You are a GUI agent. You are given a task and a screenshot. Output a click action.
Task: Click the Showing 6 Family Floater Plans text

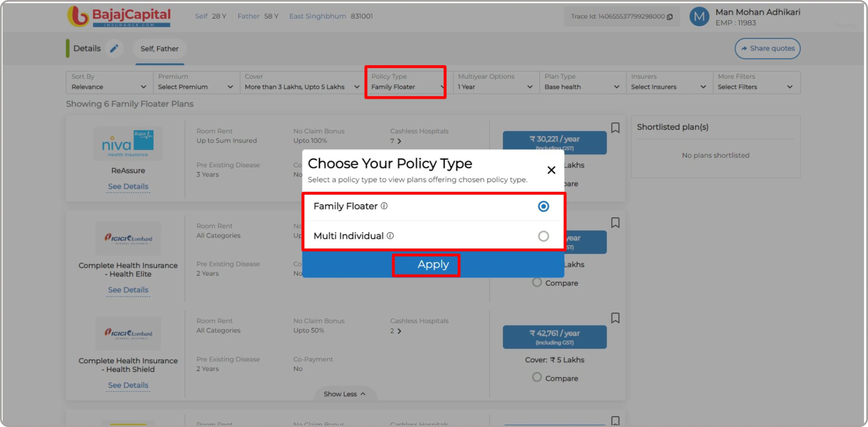click(130, 104)
